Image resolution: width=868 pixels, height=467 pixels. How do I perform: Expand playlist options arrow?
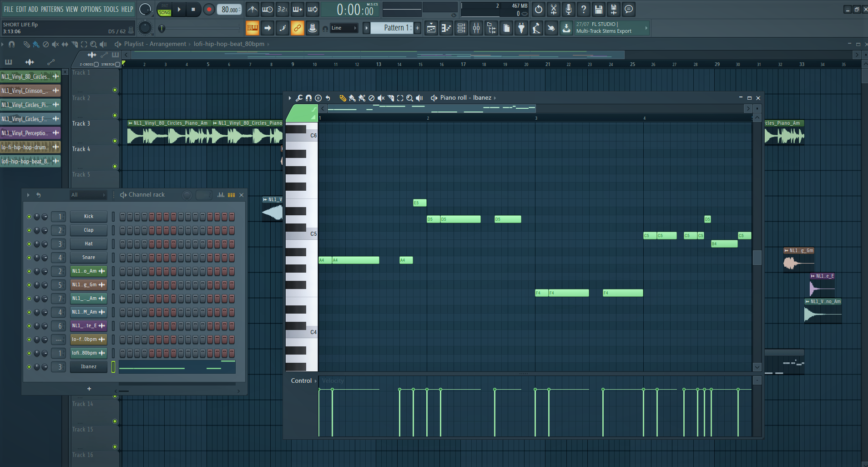(3, 44)
